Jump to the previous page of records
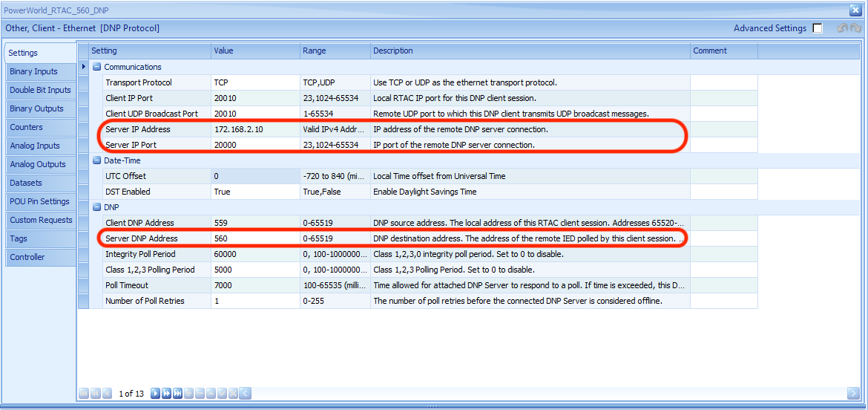 coord(95,394)
